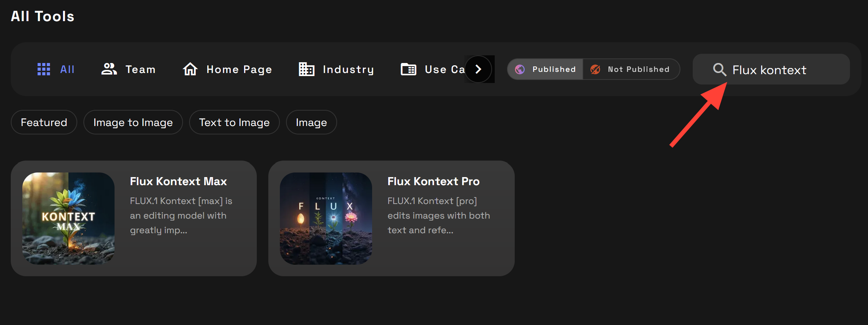Viewport: 868px width, 325px height.
Task: Click the Use Case folder icon
Action: click(x=408, y=69)
